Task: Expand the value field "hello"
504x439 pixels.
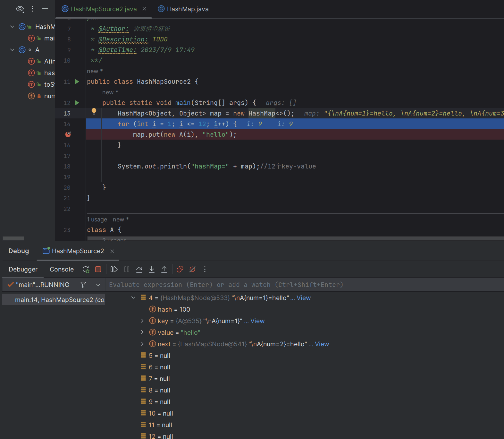Action: 142,332
